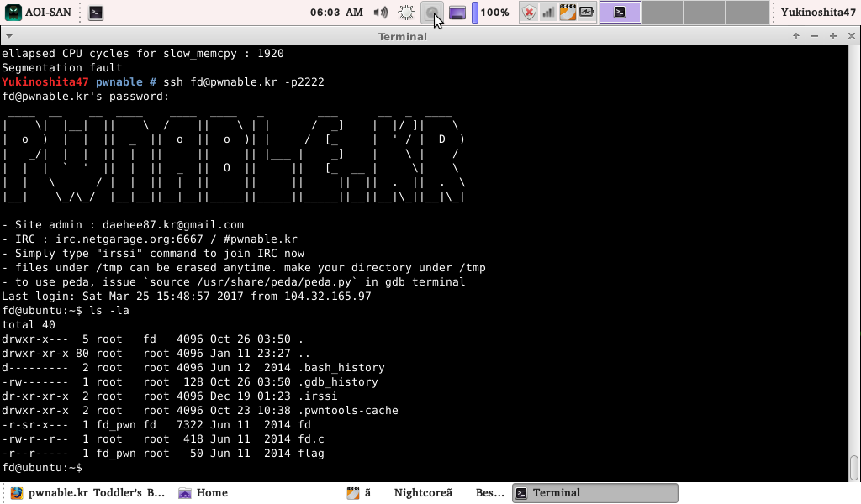Click "irc.netgarage.org:6667" in the IRC line
The image size is (861, 504).
129,239
